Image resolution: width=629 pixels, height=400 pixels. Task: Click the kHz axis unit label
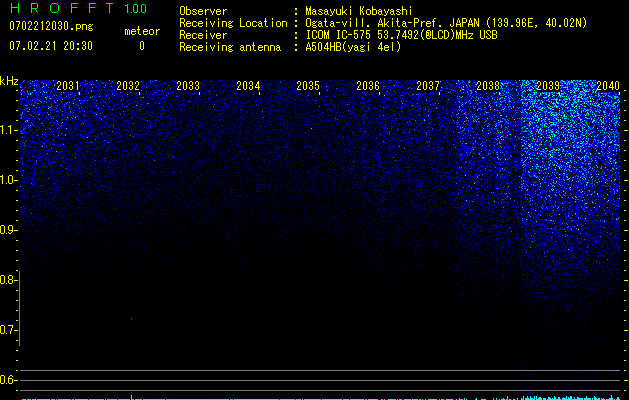pos(9,81)
